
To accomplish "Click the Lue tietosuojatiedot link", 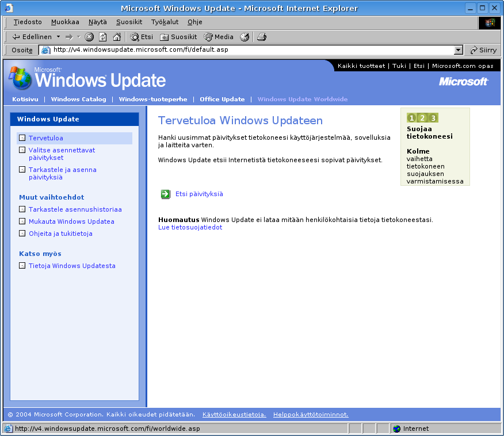I will (x=190, y=228).
